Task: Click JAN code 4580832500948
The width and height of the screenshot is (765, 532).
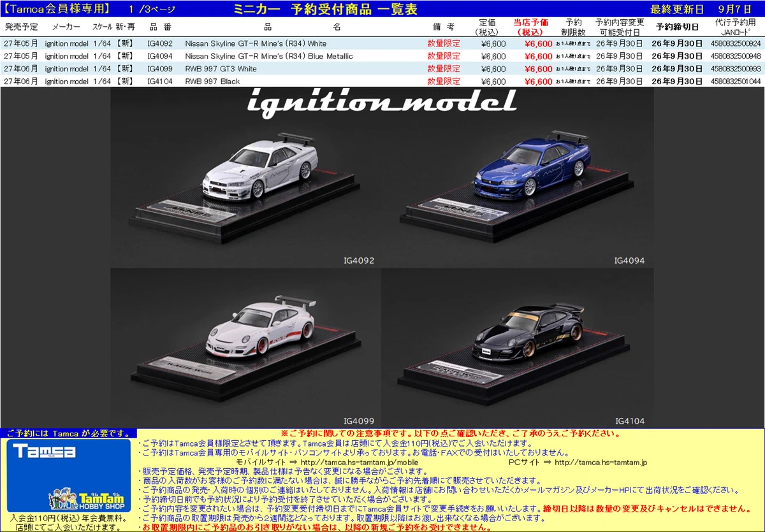Action: coord(736,56)
